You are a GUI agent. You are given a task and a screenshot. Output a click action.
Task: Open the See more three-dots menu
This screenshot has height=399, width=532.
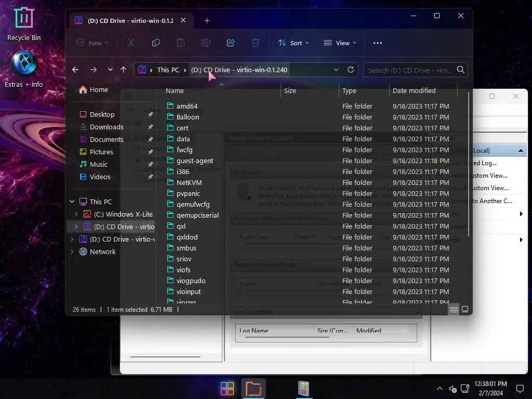[x=378, y=43]
